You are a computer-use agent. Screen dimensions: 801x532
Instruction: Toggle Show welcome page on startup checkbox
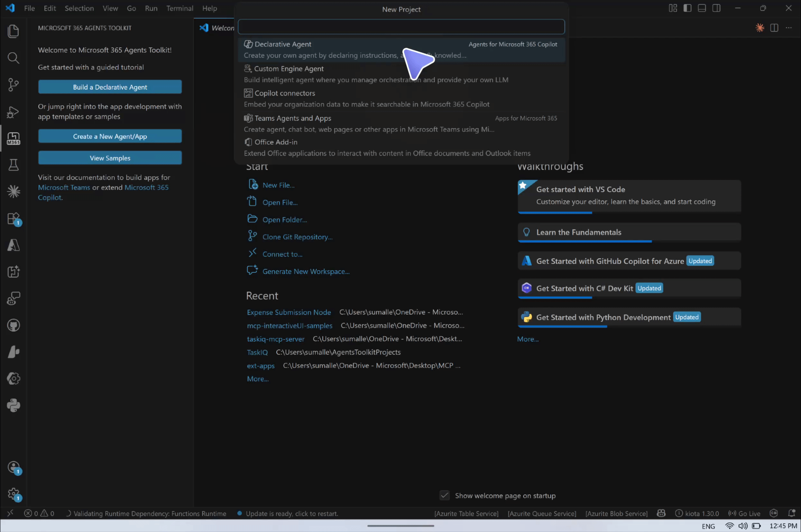pyautogui.click(x=445, y=495)
